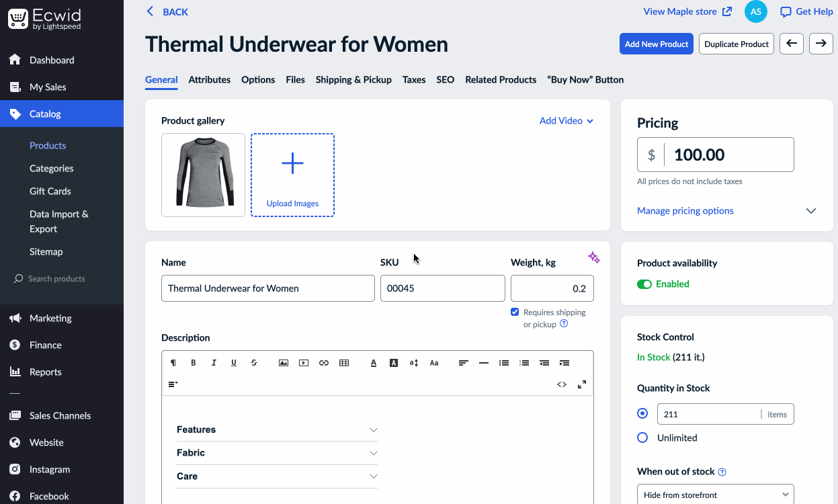Open the Get Help link
838x504 pixels.
click(806, 11)
